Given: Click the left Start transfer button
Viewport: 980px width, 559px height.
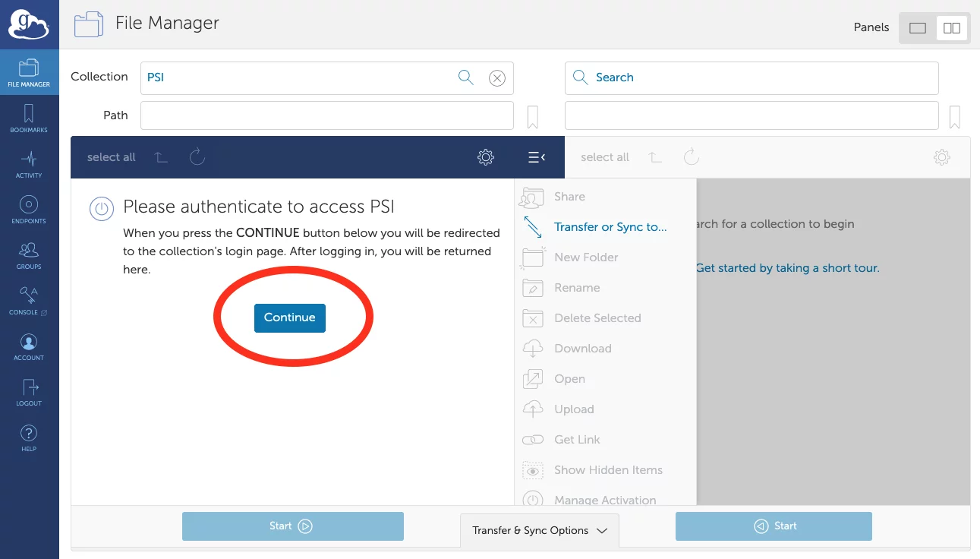Looking at the screenshot, I should (293, 526).
